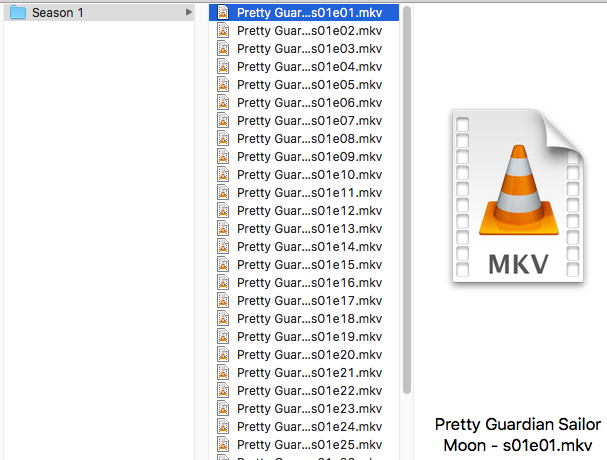Viewport: 607px width, 460px height.
Task: Click the VLC icon for s01e15.mkv
Action: (223, 264)
